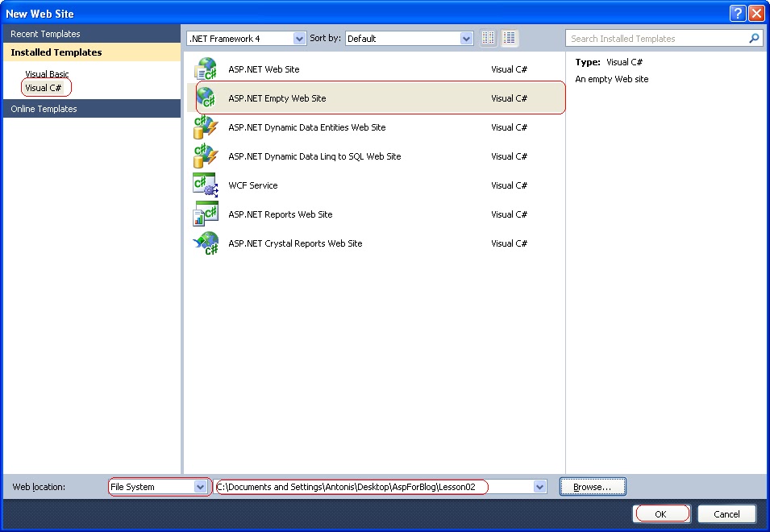Click the Cancel button
The image size is (770, 532).
pyautogui.click(x=726, y=513)
